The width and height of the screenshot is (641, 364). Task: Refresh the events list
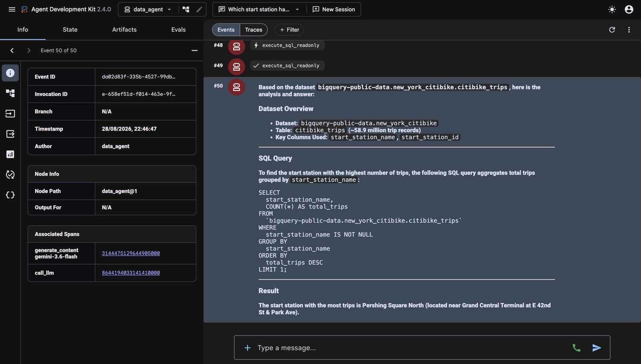[x=612, y=30]
